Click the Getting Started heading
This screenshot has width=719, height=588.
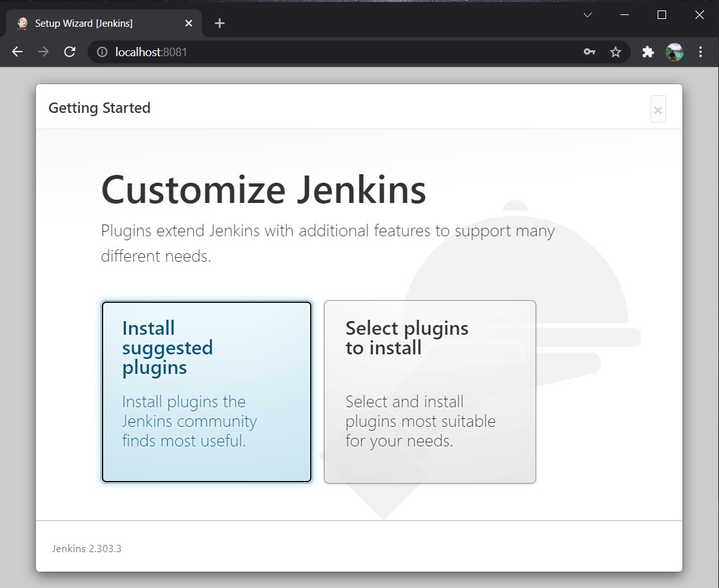click(x=99, y=108)
